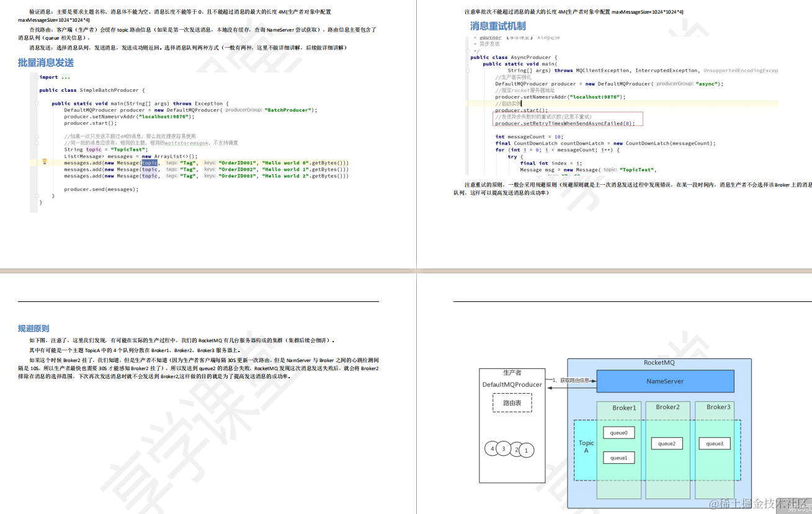
Task: Click the 'Topic A' label in the diagram
Action: (586, 447)
